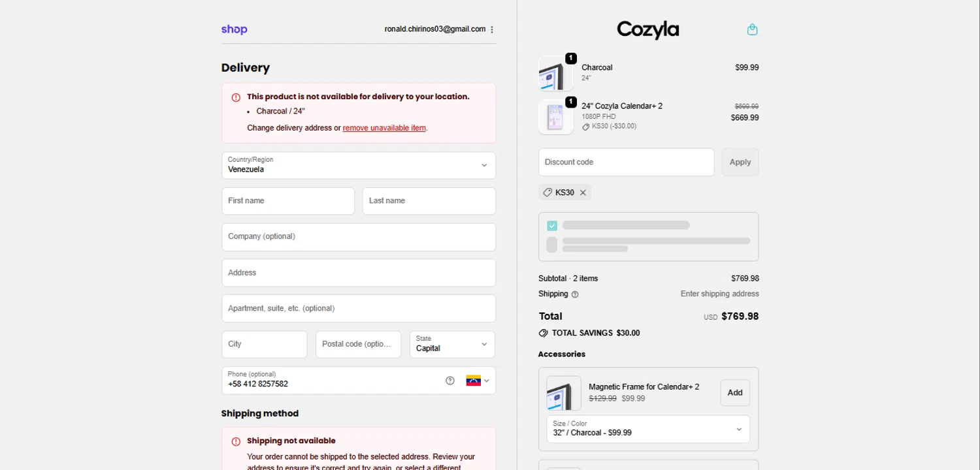
Task: Click the KS30 tag icon chip
Action: click(547, 193)
